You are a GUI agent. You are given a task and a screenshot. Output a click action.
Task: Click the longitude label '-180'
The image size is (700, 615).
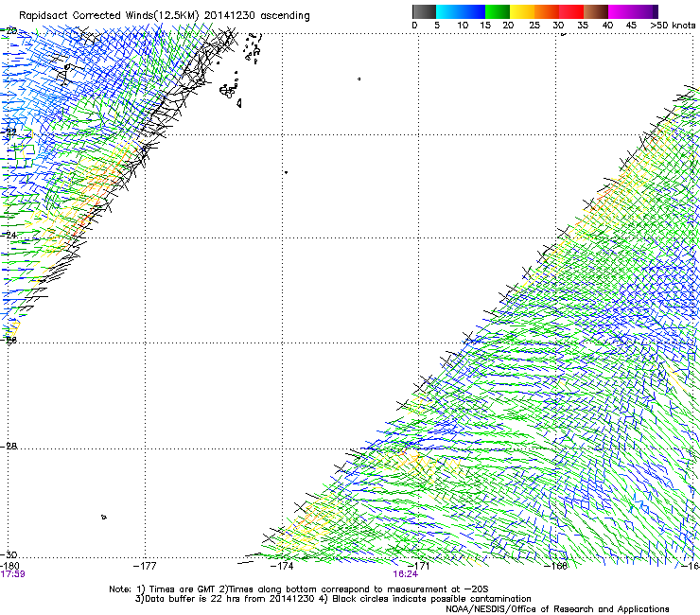coord(9,566)
